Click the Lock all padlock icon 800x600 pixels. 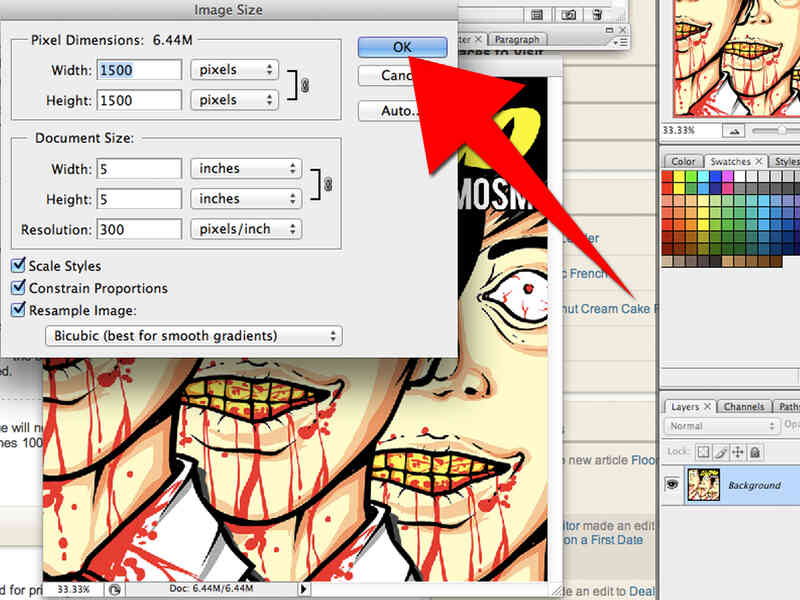[x=755, y=452]
